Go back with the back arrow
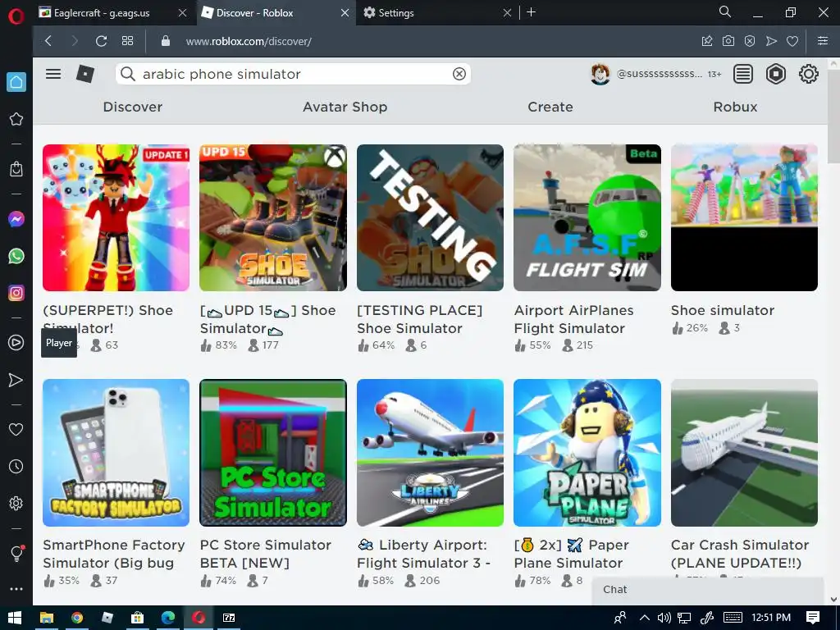 point(48,41)
